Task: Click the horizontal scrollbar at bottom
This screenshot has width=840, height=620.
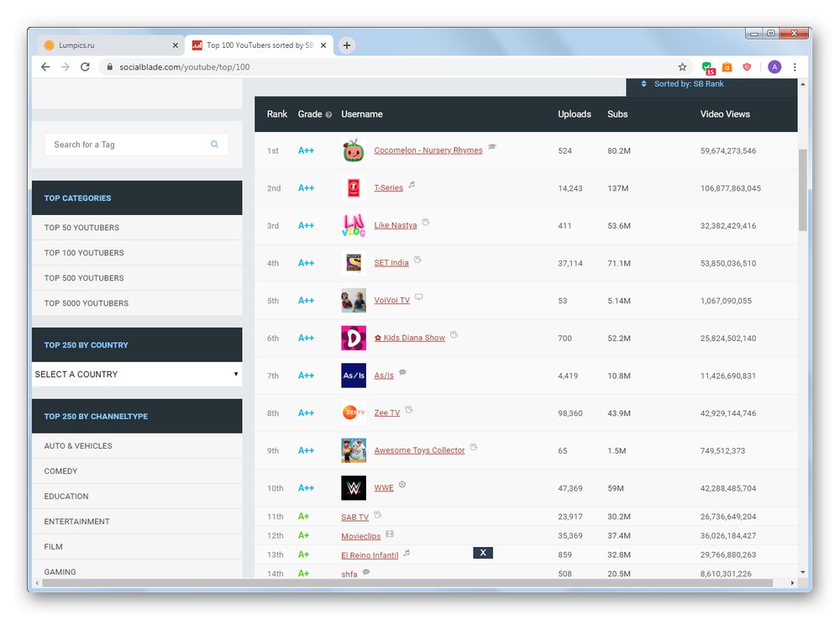Action: coord(407,583)
